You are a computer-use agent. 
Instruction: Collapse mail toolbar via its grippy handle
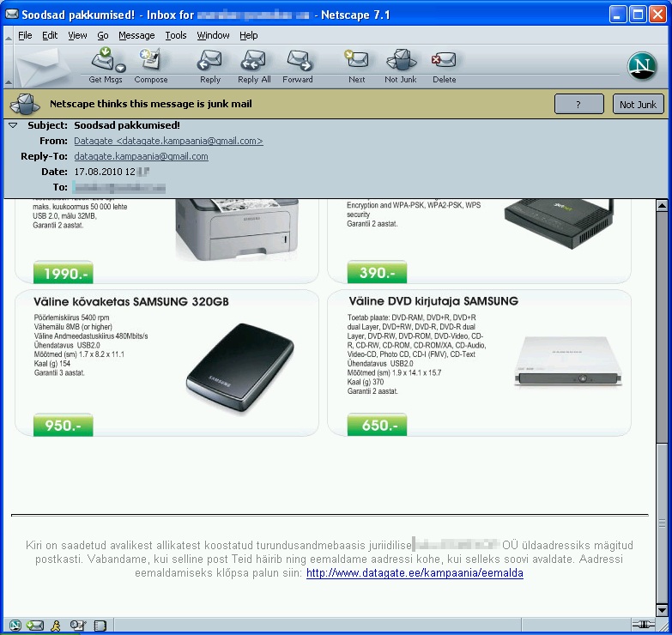pos(8,66)
